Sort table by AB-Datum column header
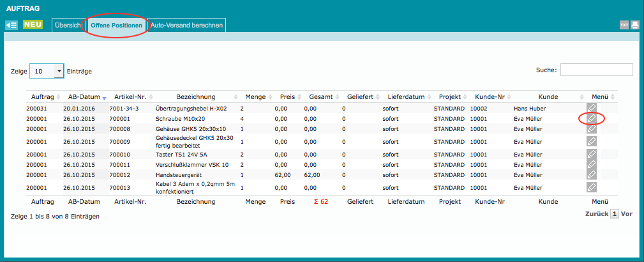The image size is (644, 262). [84, 96]
